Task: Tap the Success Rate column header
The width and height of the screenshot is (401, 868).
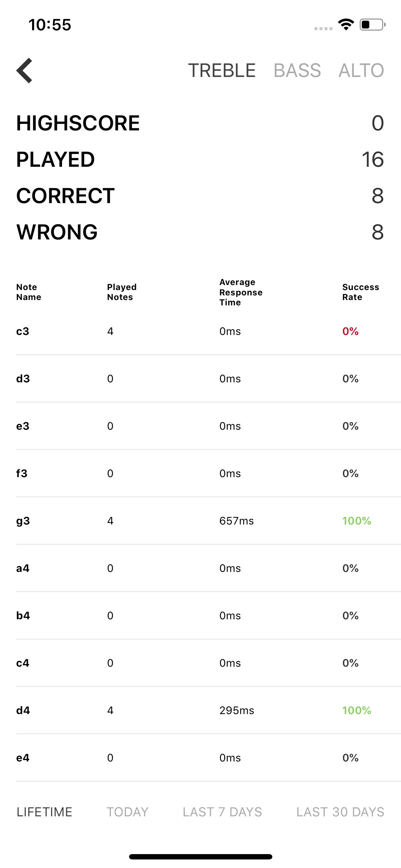Action: [x=361, y=292]
